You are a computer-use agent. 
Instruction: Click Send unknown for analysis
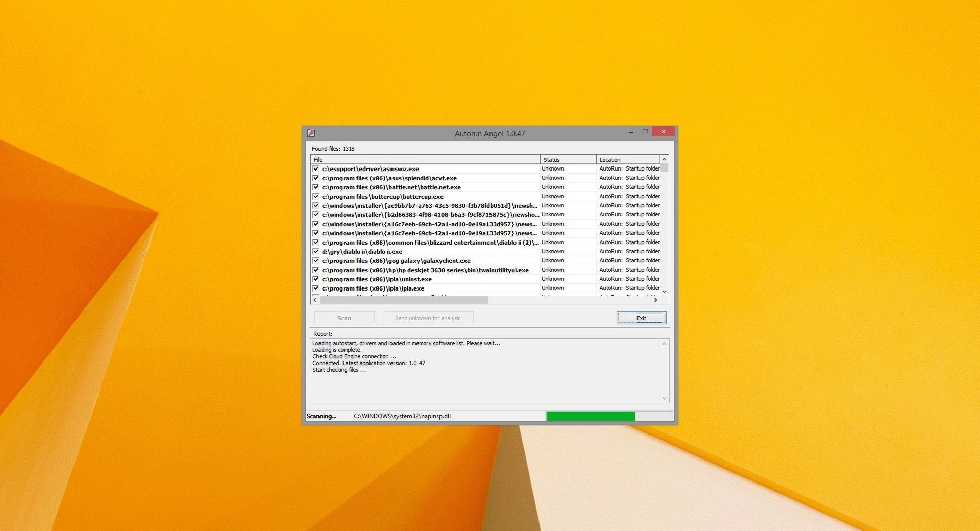428,318
